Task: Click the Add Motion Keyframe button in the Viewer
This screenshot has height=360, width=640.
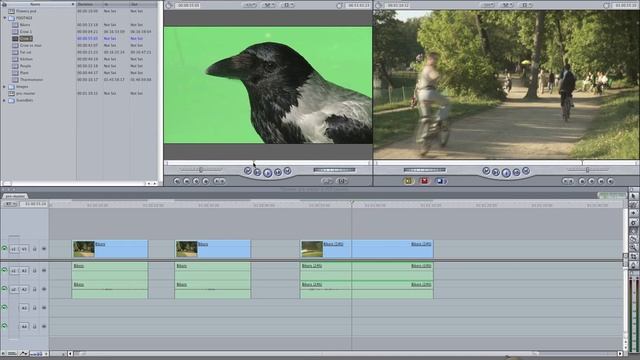Action: click(196, 181)
